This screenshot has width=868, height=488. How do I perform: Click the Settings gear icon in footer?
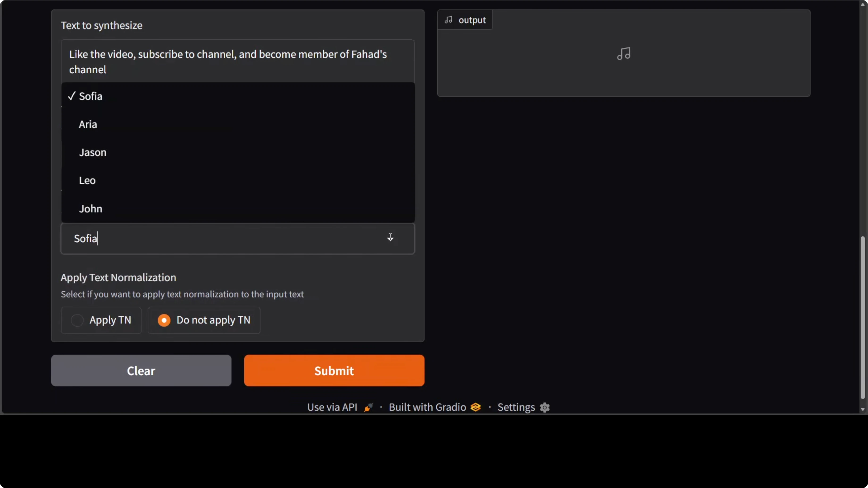pyautogui.click(x=545, y=408)
